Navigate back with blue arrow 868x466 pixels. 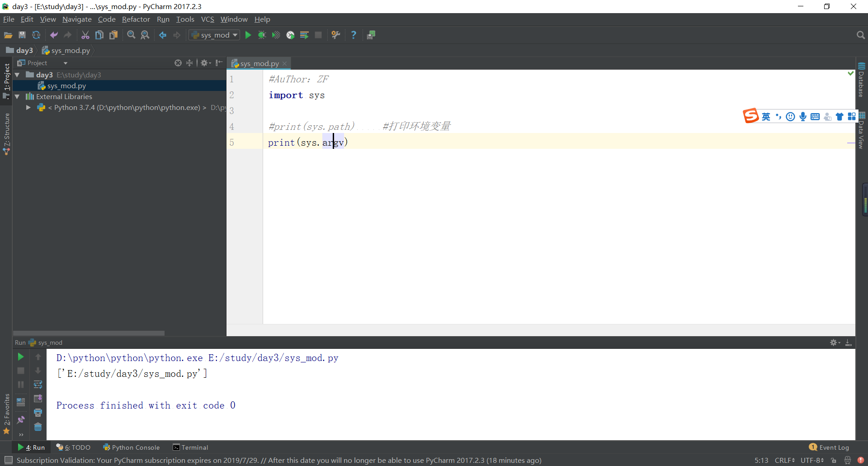(x=163, y=35)
